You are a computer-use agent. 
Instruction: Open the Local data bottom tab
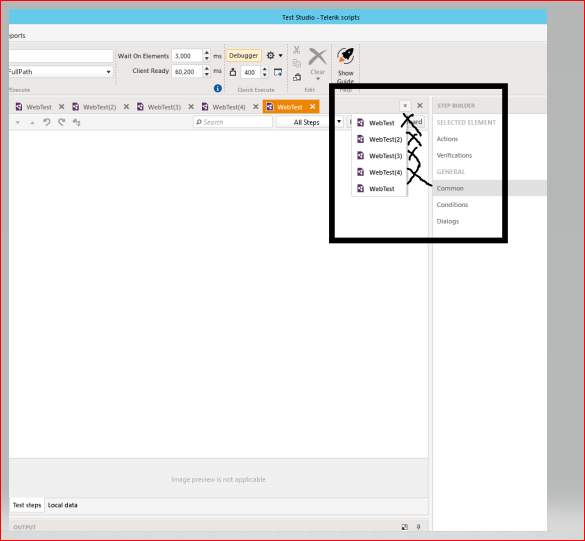(x=63, y=505)
